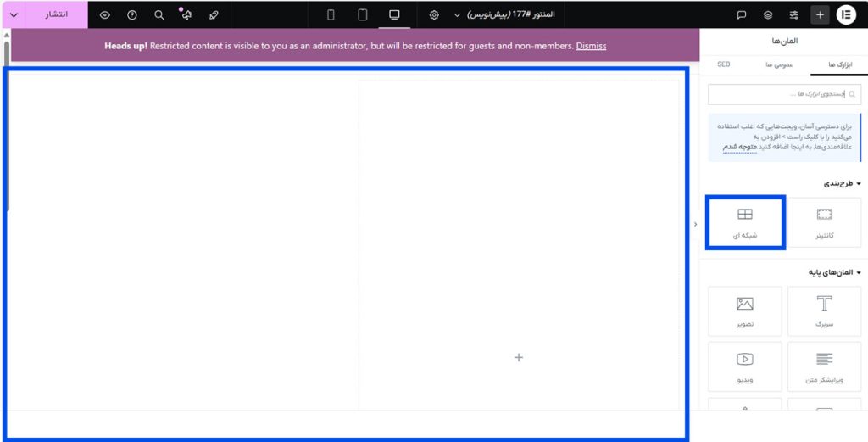Switch to desktop responsive view
This screenshot has width=868, height=442.
pos(394,14)
